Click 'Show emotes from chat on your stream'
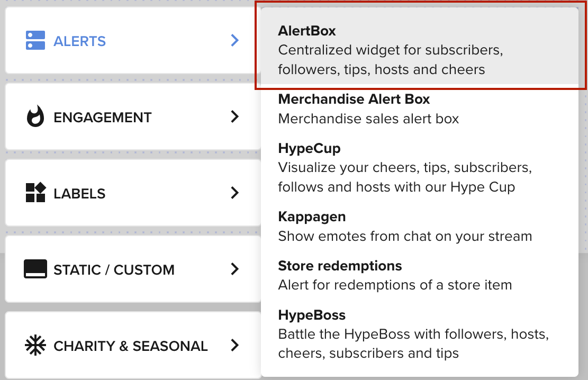The height and width of the screenshot is (380, 588). click(405, 237)
